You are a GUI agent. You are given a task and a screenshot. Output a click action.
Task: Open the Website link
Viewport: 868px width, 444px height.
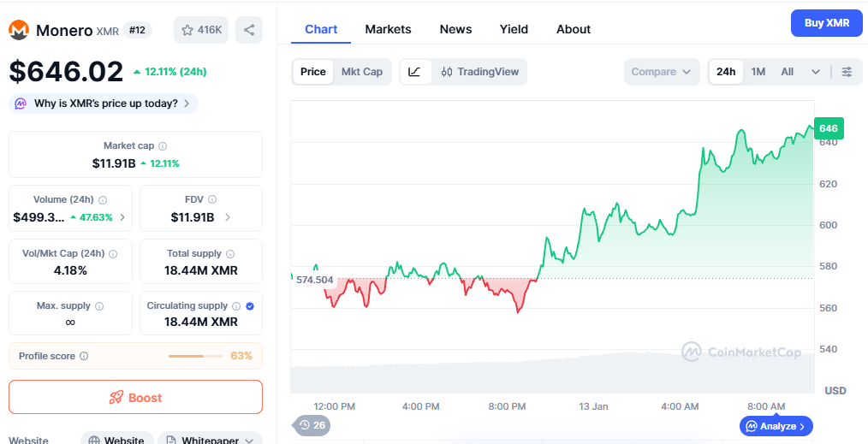click(x=116, y=441)
